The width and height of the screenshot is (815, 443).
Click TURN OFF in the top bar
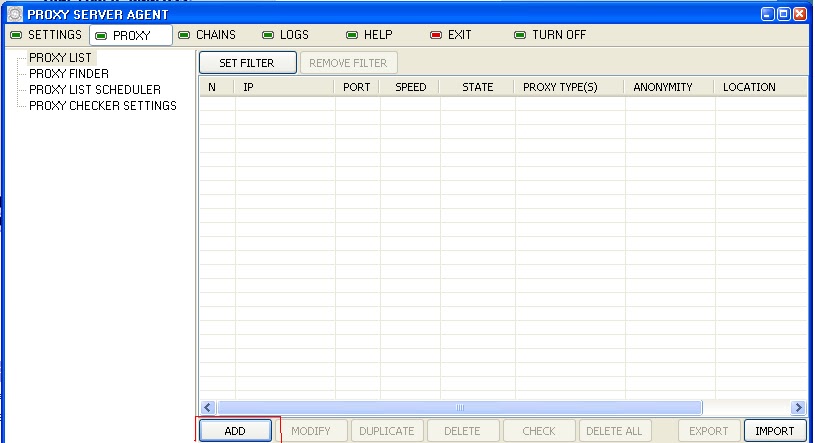550,35
